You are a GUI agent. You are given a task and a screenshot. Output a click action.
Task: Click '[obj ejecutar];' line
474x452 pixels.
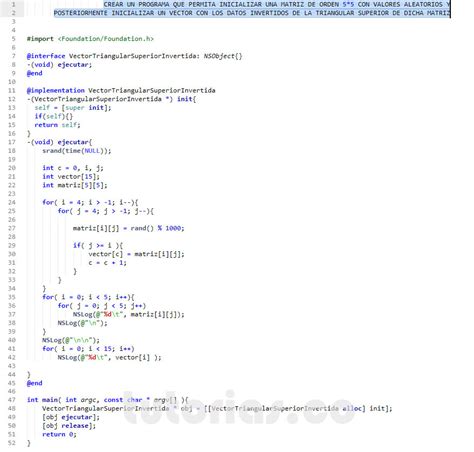pos(71,417)
